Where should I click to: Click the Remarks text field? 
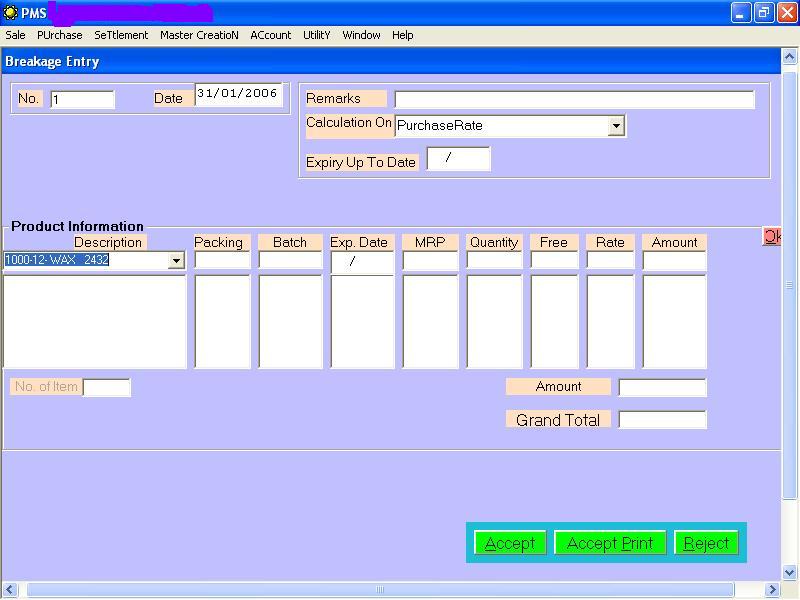point(574,99)
